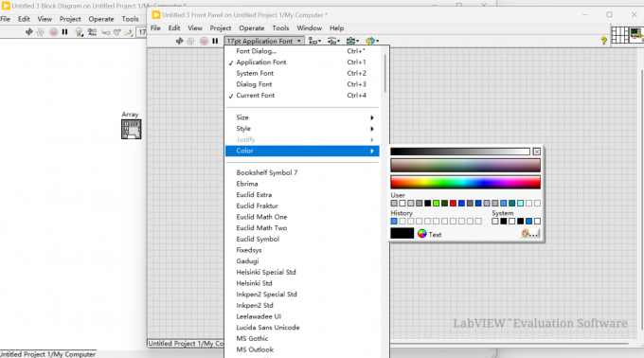
Task: Pick a color from muted spectrum bar
Action: 465,165
